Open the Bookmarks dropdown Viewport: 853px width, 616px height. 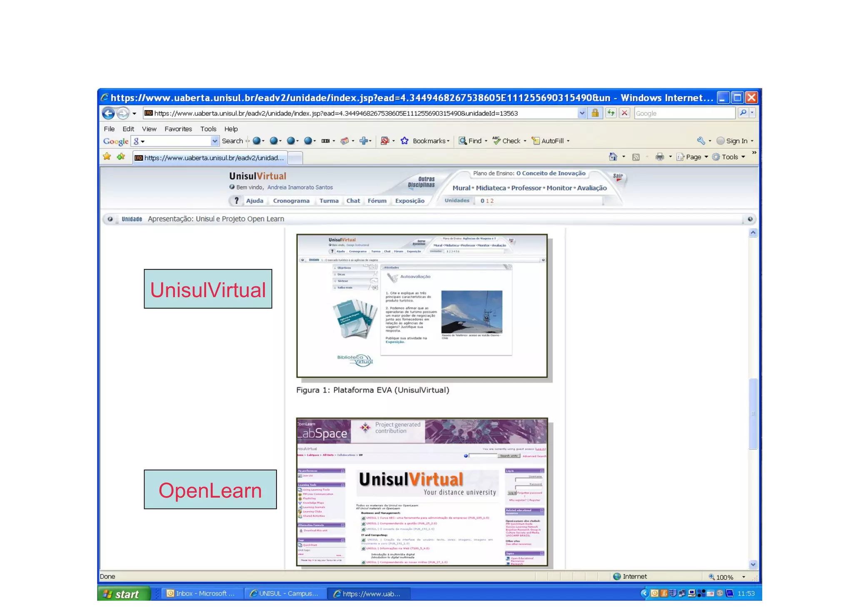pos(431,141)
